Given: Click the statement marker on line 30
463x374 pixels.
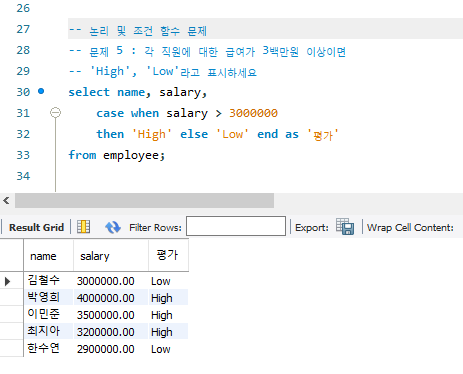Looking at the screenshot, I should click(x=41, y=91).
